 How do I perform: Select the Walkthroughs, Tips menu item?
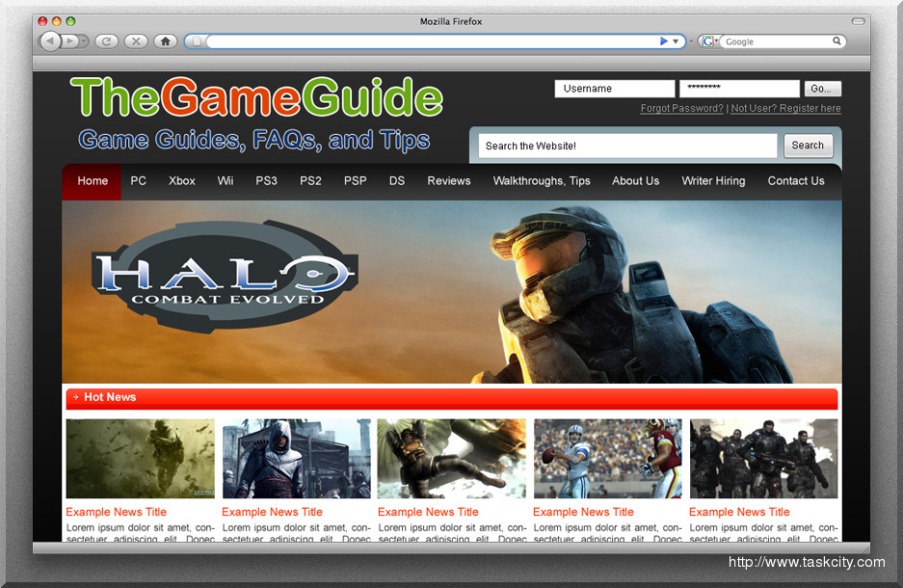click(x=542, y=181)
